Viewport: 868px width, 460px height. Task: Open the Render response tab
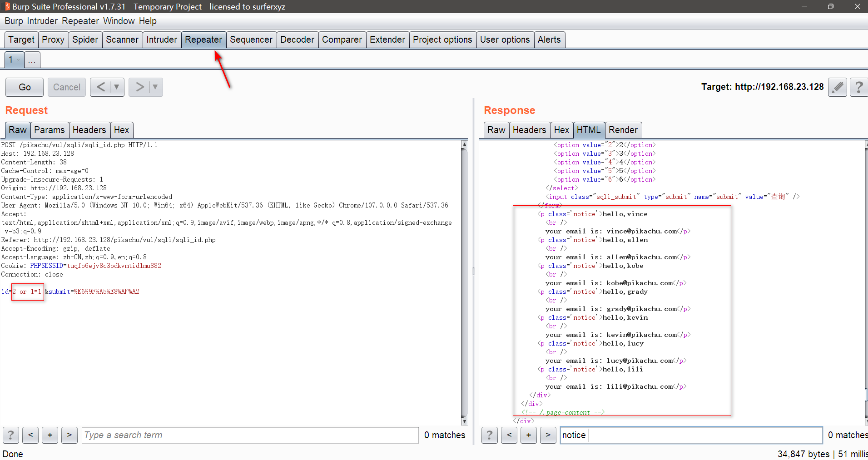(x=623, y=130)
